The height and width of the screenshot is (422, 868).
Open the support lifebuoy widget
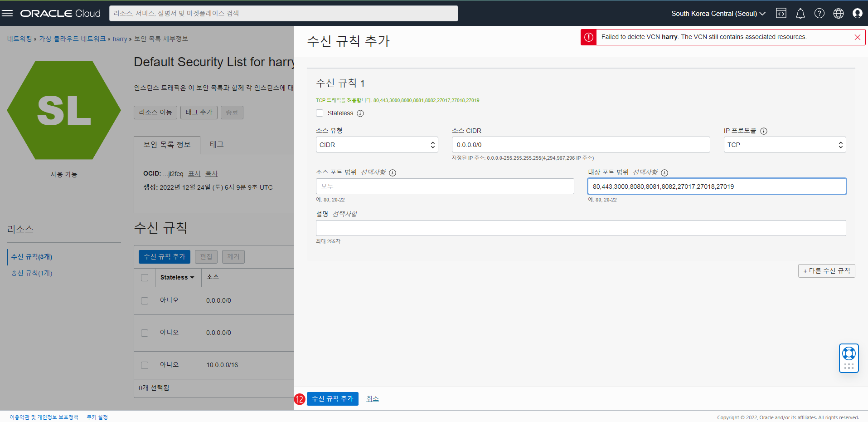coord(849,358)
